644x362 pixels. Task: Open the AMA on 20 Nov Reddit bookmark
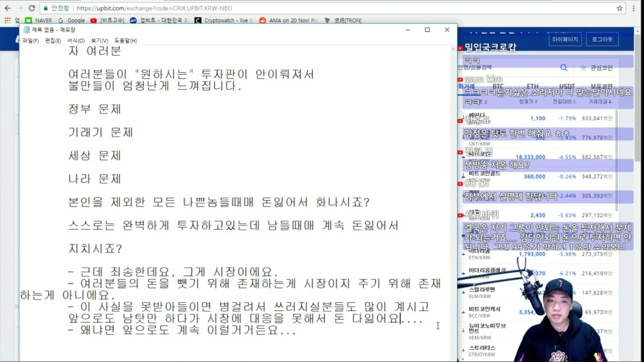[289, 20]
